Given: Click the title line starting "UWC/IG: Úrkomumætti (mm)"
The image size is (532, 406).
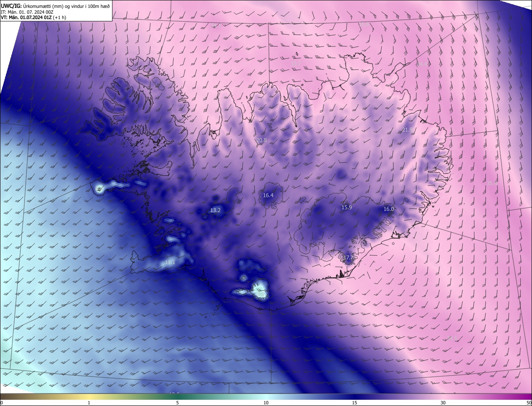Looking at the screenshot, I should coord(55,6).
